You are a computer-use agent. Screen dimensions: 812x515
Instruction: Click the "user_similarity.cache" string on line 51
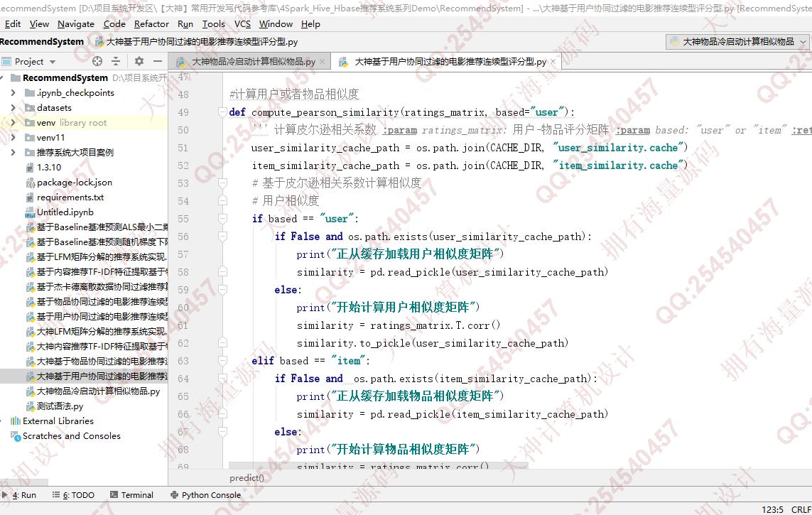point(617,148)
